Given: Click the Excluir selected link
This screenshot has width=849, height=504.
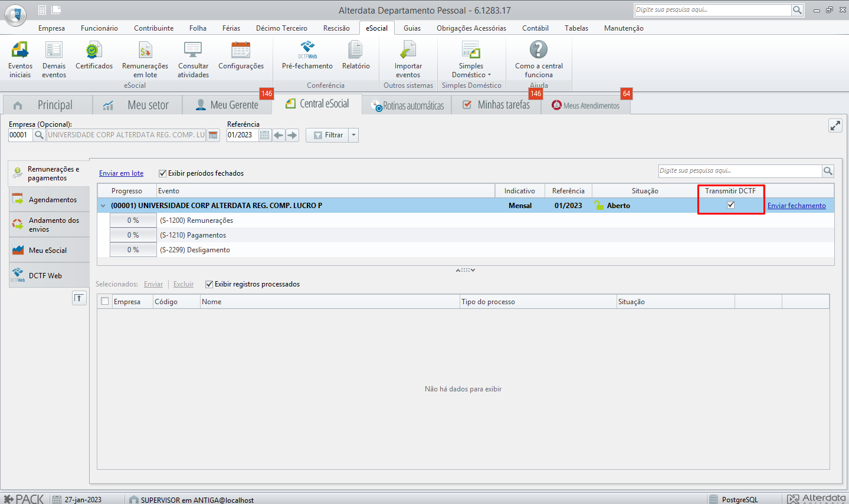Looking at the screenshot, I should (x=183, y=284).
